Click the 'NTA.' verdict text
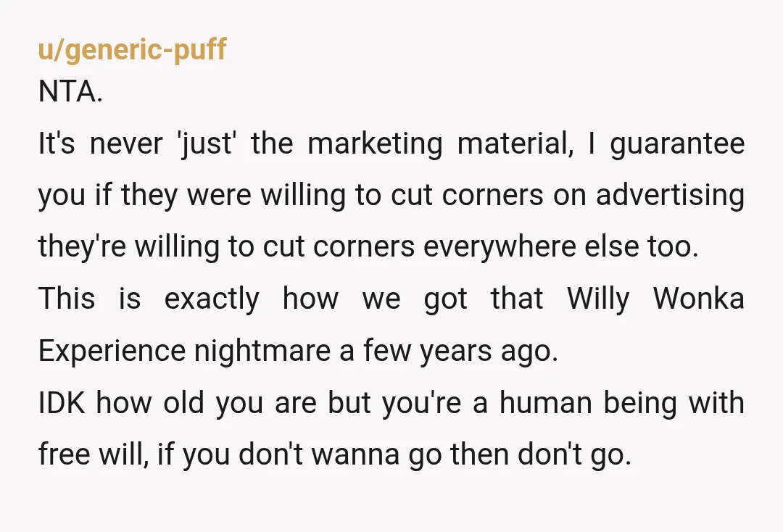 [70, 92]
